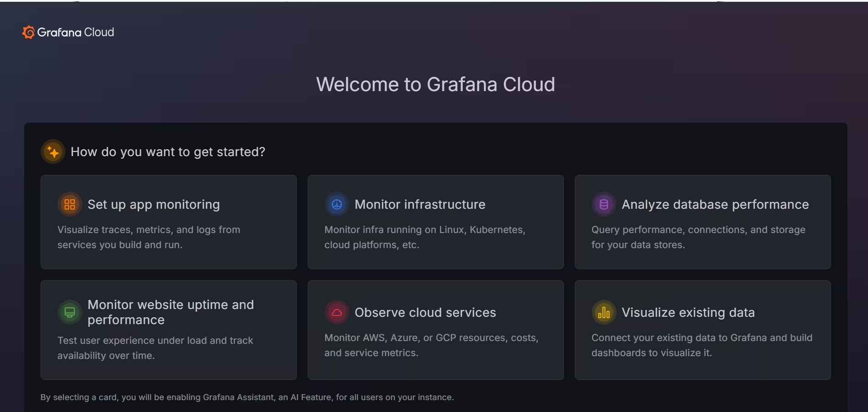This screenshot has width=868, height=412.
Task: Click the Grafana Assistant AI feature notice text
Action: point(247,397)
